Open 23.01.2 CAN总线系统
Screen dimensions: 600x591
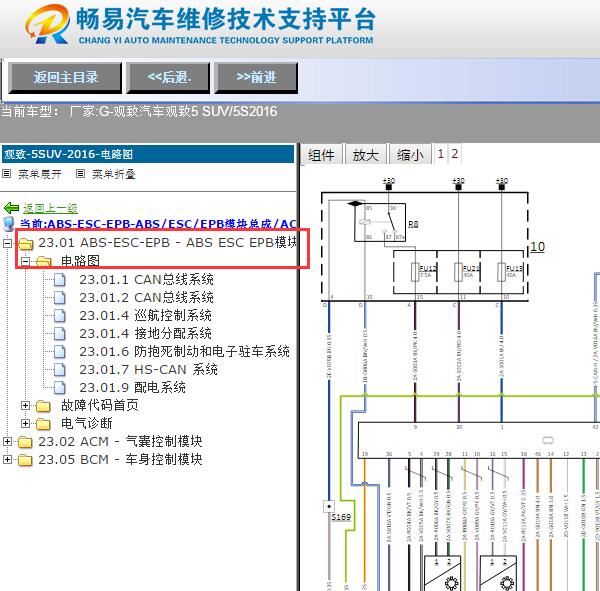[x=146, y=297]
